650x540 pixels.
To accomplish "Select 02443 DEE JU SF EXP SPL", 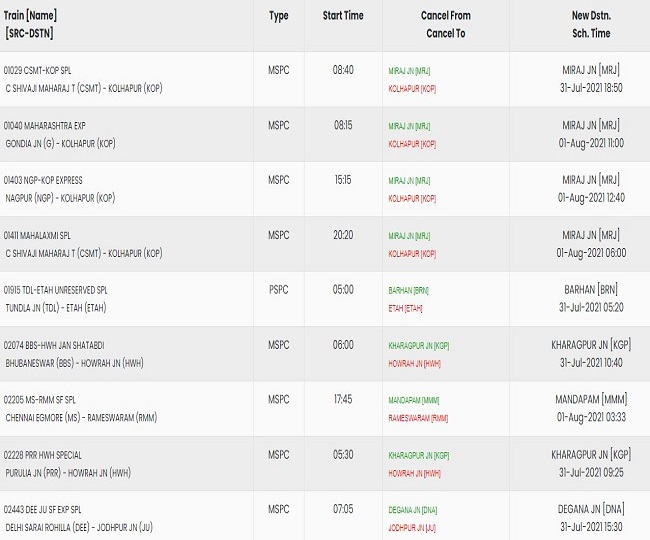I will pos(42,510).
